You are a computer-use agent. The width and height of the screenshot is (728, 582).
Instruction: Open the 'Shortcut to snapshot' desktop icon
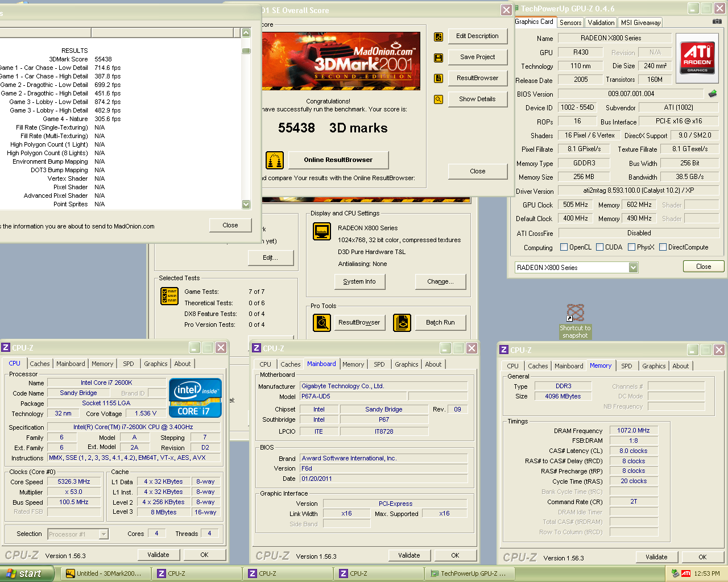[575, 321]
